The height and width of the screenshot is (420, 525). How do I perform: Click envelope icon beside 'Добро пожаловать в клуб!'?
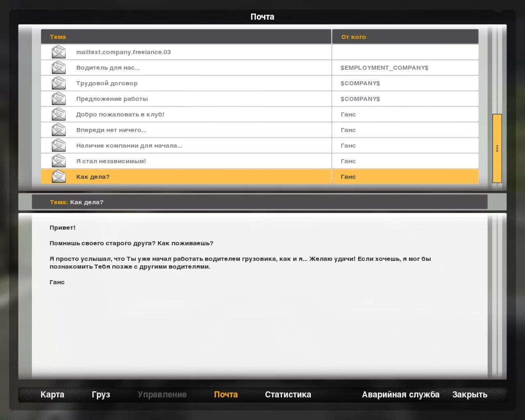pos(59,114)
